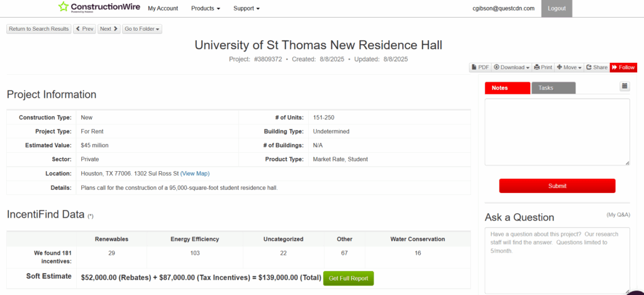
Task: Select the For Rent project type
Action: pos(92,131)
